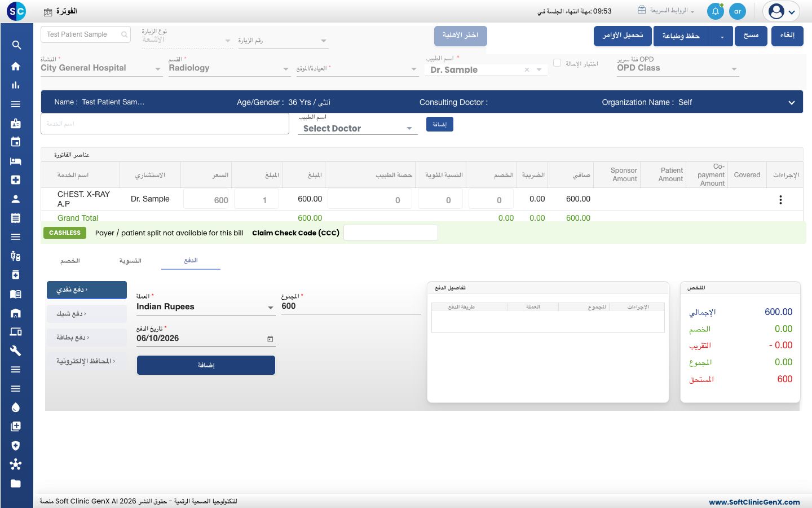Click the مسح clear button
This screenshot has height=508, width=812.
pyautogui.click(x=751, y=36)
